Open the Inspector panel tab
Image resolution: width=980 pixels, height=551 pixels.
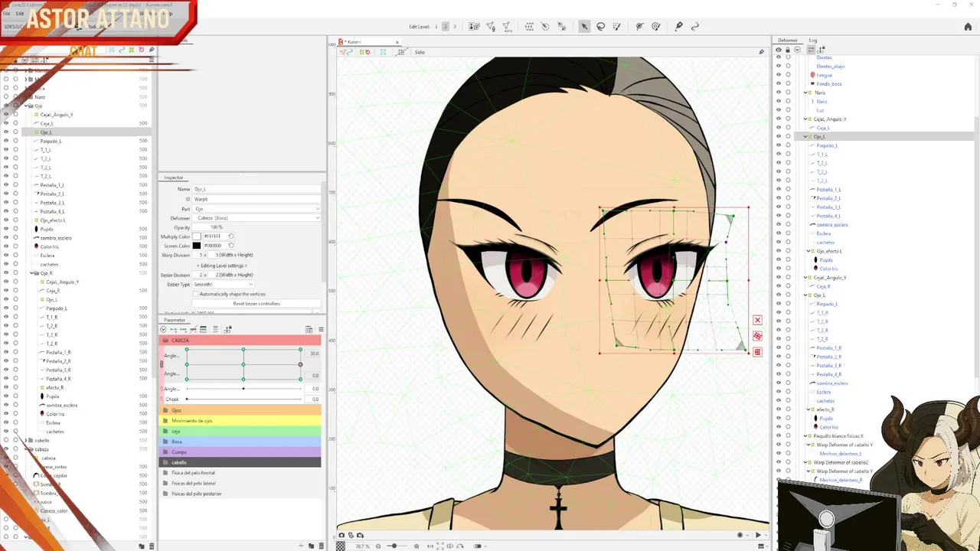coord(174,178)
